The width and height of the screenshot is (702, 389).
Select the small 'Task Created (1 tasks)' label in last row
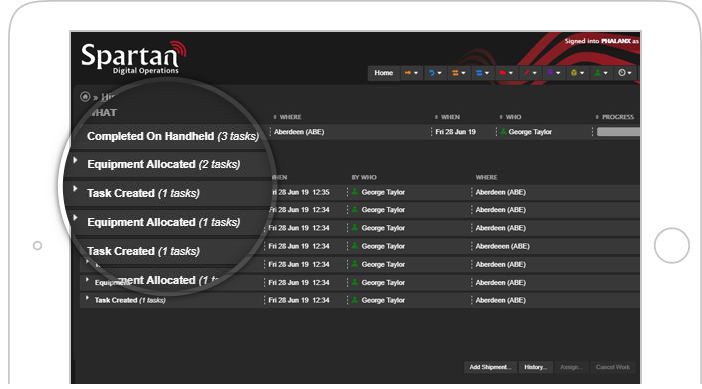[x=130, y=300]
